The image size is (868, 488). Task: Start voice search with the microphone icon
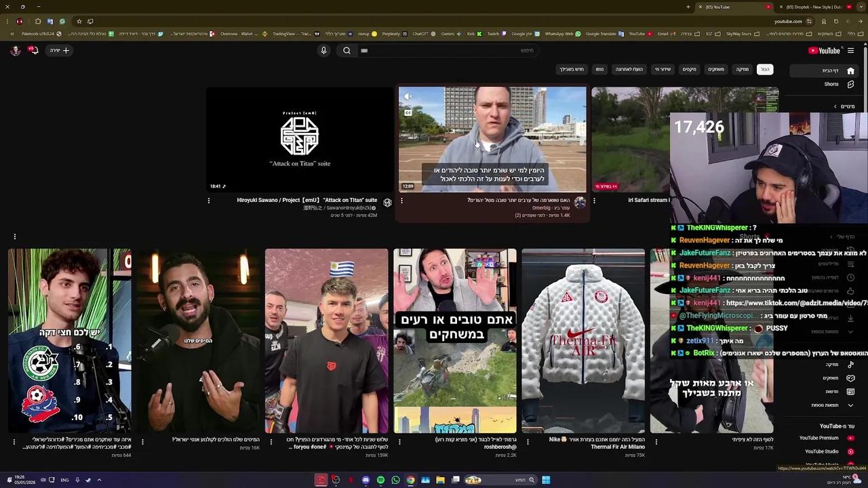click(x=323, y=50)
